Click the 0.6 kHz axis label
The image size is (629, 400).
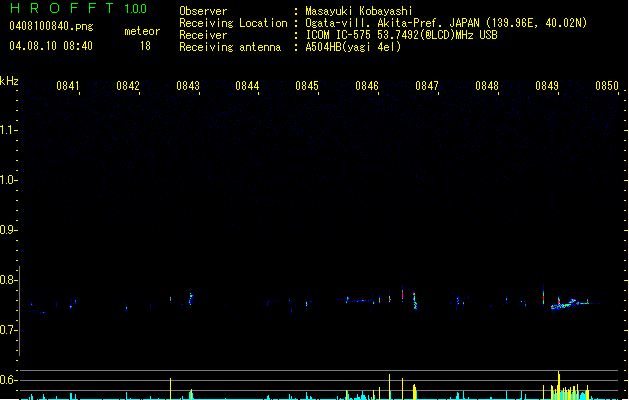click(7, 380)
